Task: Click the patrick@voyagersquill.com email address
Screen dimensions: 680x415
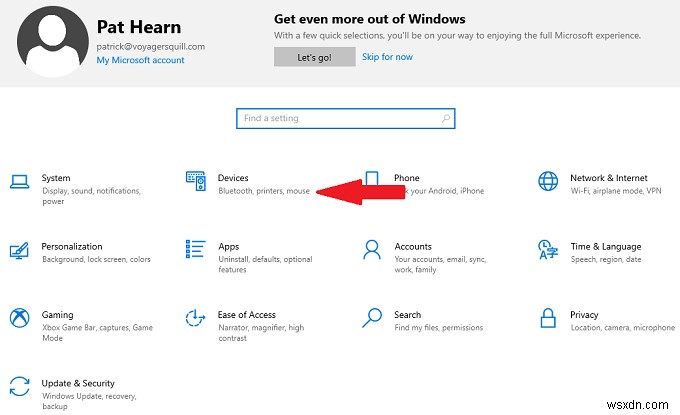Action: [x=150, y=46]
